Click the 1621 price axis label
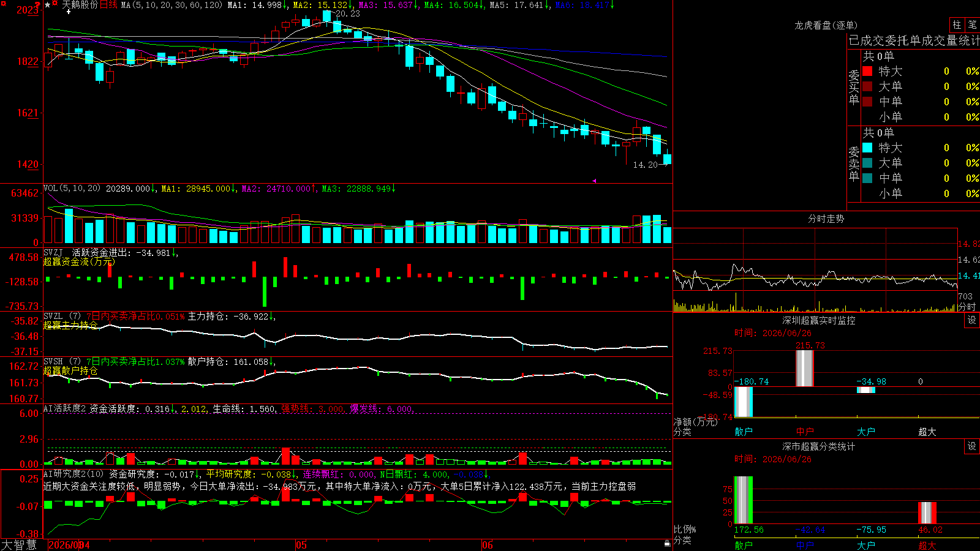The image size is (980, 551). click(28, 113)
